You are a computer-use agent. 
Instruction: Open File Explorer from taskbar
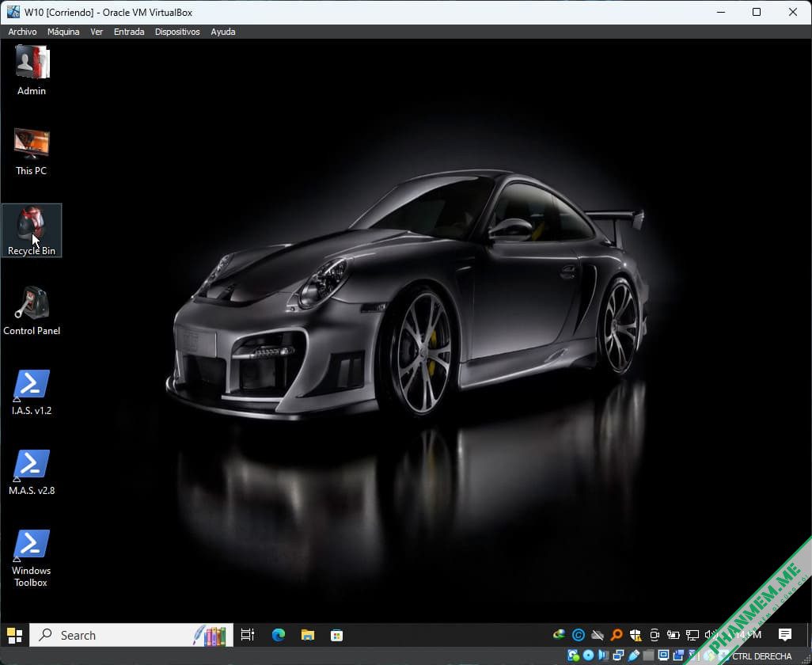pos(308,635)
